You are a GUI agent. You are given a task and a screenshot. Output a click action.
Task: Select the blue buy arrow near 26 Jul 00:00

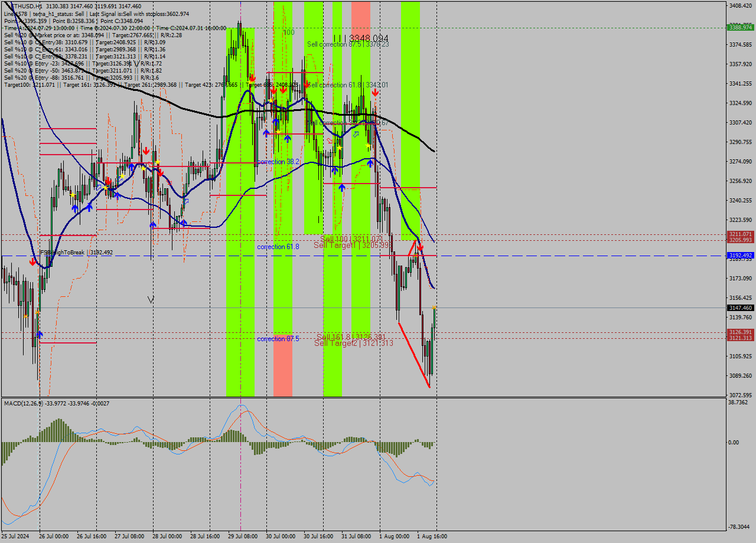40,334
